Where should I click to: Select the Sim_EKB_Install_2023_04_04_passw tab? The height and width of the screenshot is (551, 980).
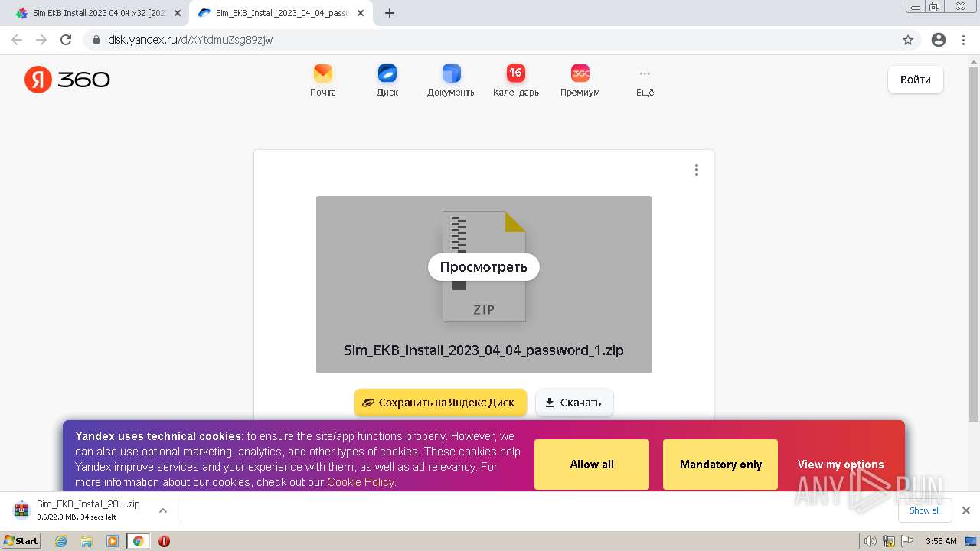(283, 13)
